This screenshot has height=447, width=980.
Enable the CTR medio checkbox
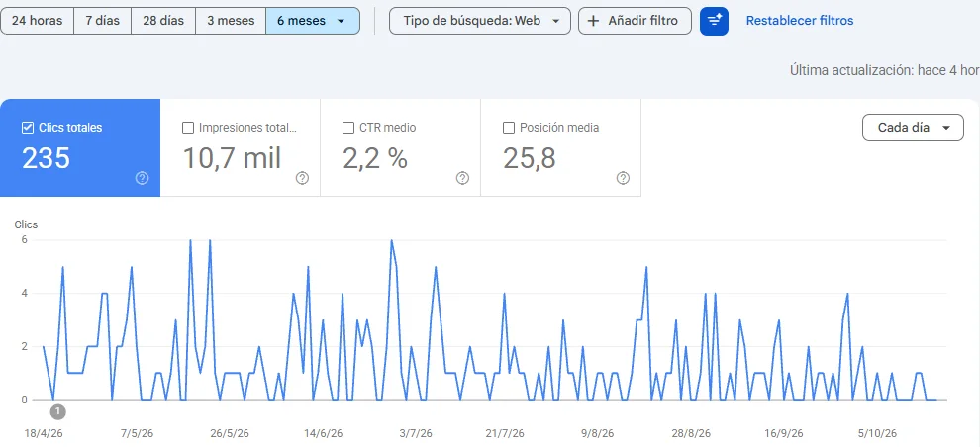(348, 128)
